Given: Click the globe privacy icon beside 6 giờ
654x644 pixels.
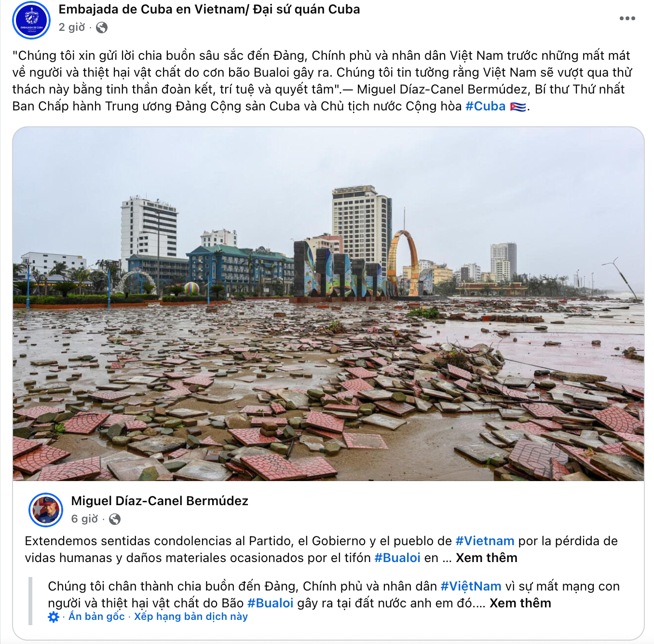Looking at the screenshot, I should pyautogui.click(x=115, y=519).
